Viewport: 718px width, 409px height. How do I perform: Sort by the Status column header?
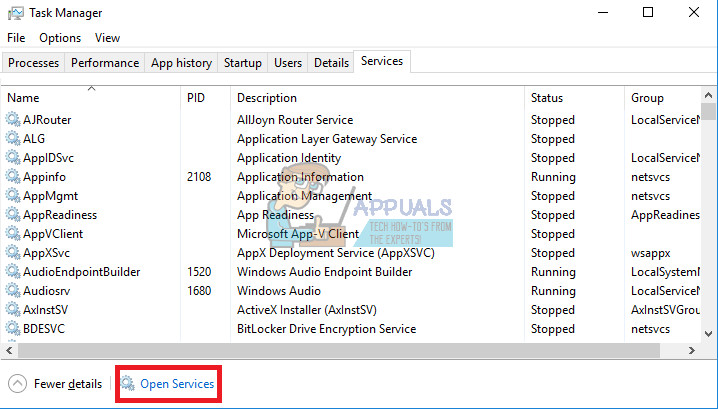coord(574,98)
